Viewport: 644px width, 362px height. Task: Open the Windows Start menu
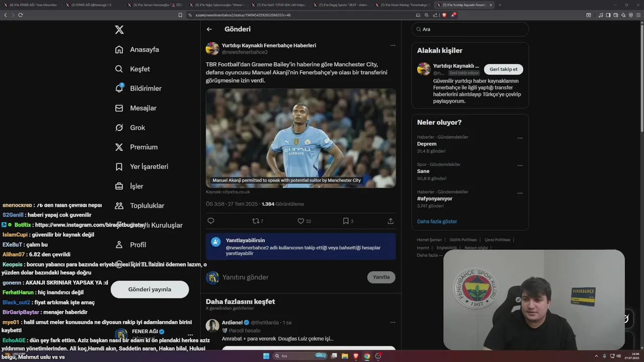click(x=266, y=356)
